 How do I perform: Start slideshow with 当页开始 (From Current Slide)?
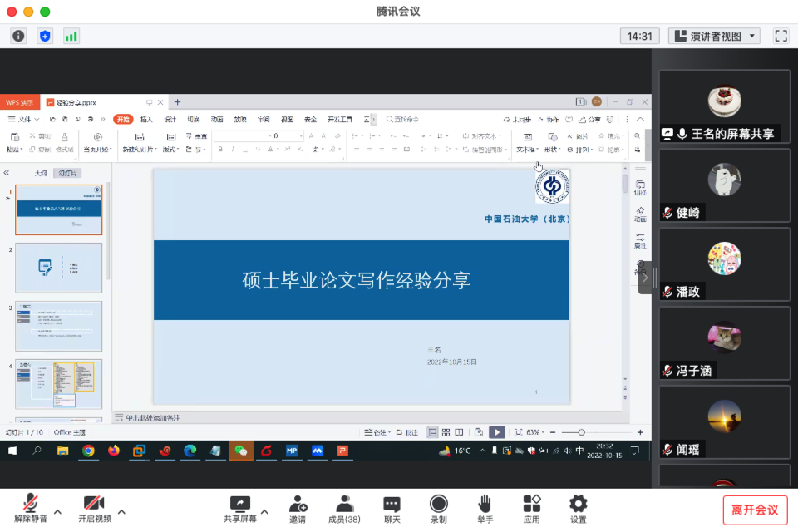pyautogui.click(x=98, y=143)
